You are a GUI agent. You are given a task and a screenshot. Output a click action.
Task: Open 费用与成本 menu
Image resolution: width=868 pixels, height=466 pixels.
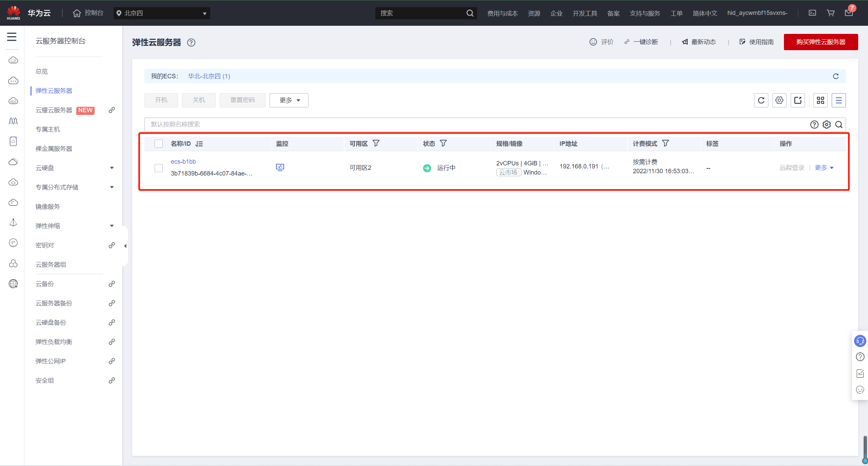[x=502, y=13]
